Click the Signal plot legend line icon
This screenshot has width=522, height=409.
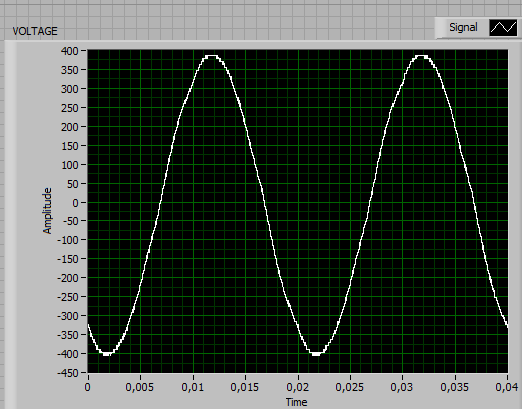[x=503, y=27]
